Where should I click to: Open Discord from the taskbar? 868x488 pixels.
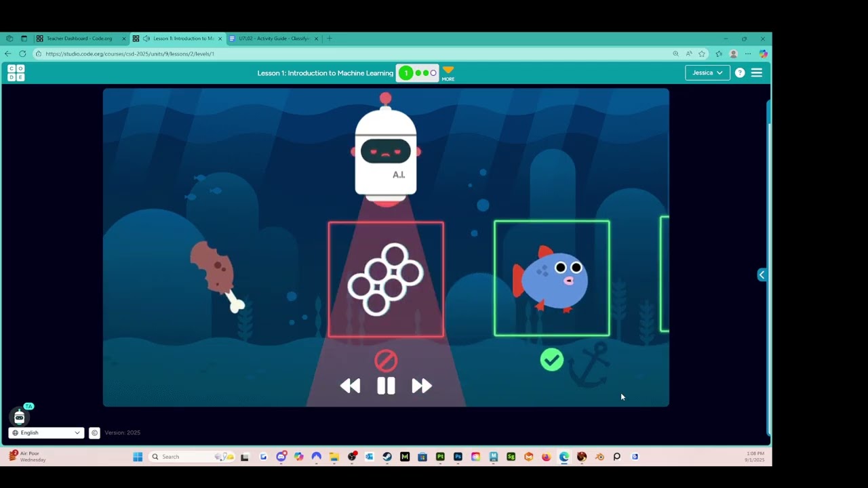tap(281, 457)
